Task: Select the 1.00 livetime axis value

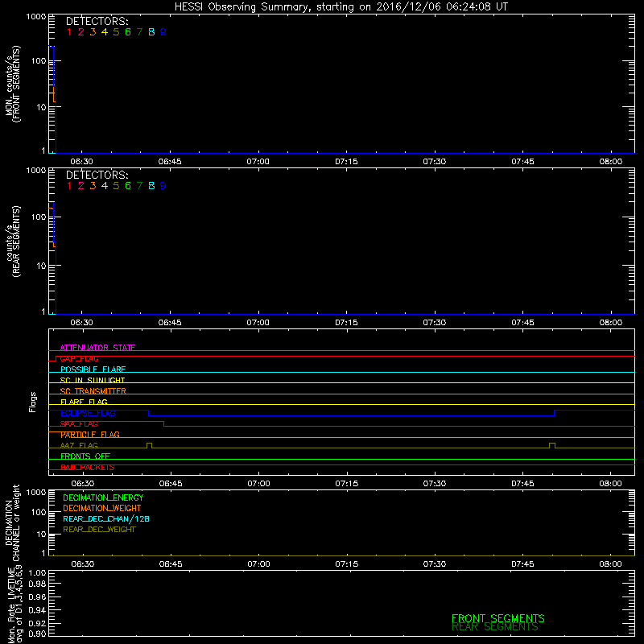Action: 37,573
